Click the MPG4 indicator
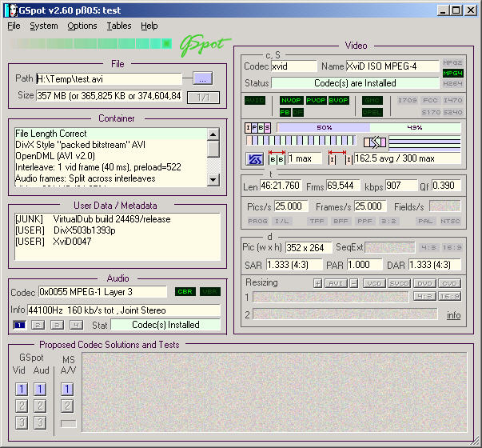 coord(452,74)
